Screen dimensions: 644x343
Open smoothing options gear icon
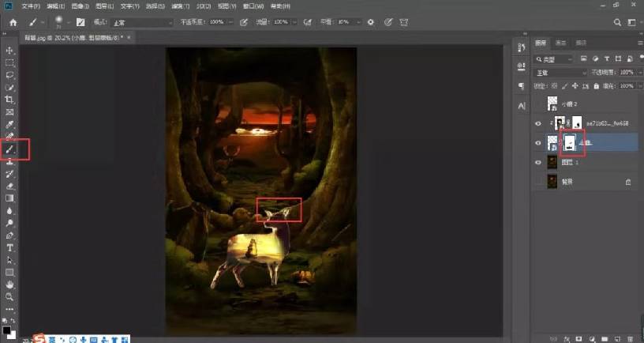click(370, 22)
